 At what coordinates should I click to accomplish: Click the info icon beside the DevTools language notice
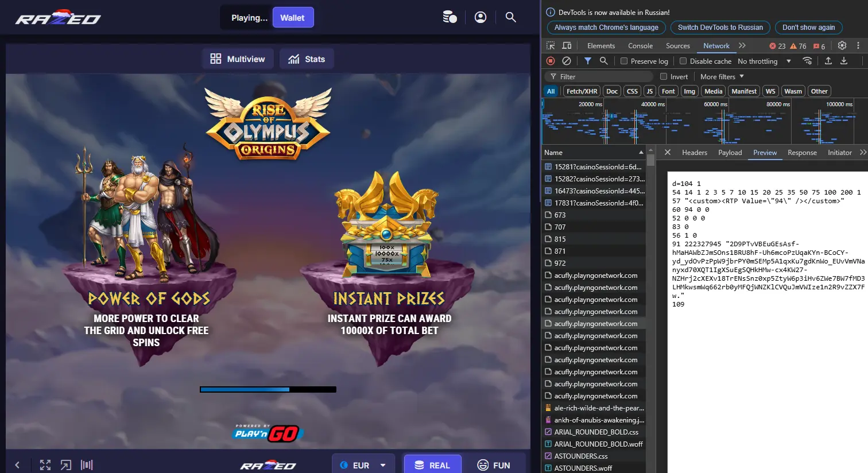pos(551,12)
